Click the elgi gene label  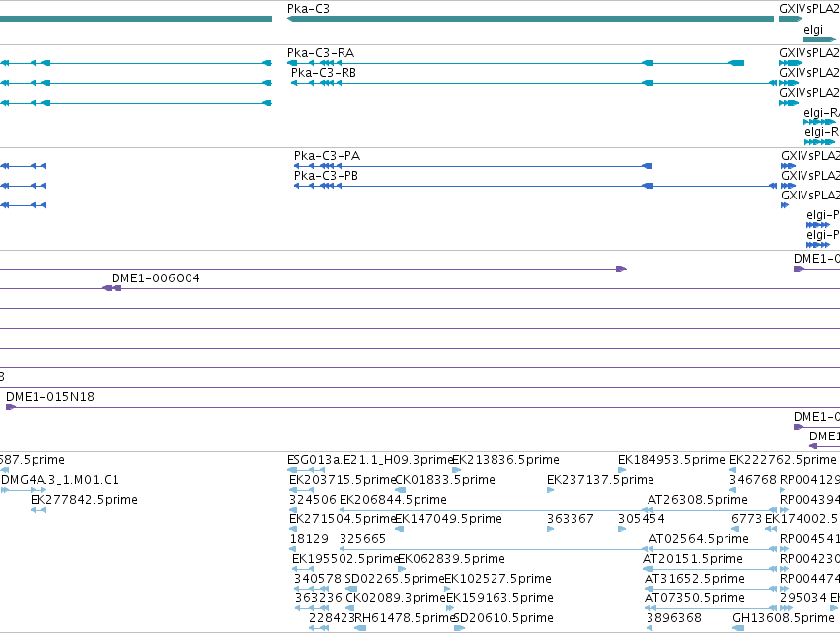[813, 30]
